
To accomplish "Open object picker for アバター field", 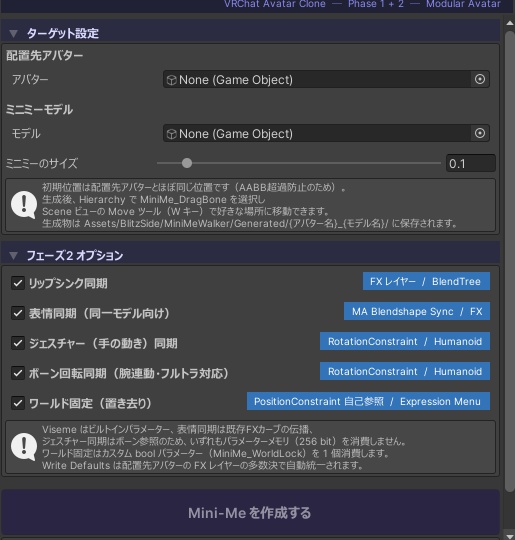I will tap(480, 79).
